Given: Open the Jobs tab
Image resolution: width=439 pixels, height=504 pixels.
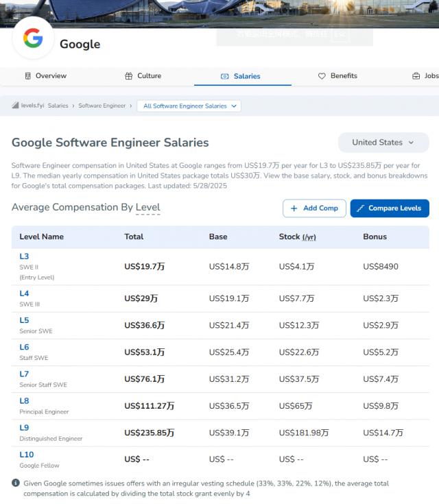Looking at the screenshot, I should pos(425,76).
